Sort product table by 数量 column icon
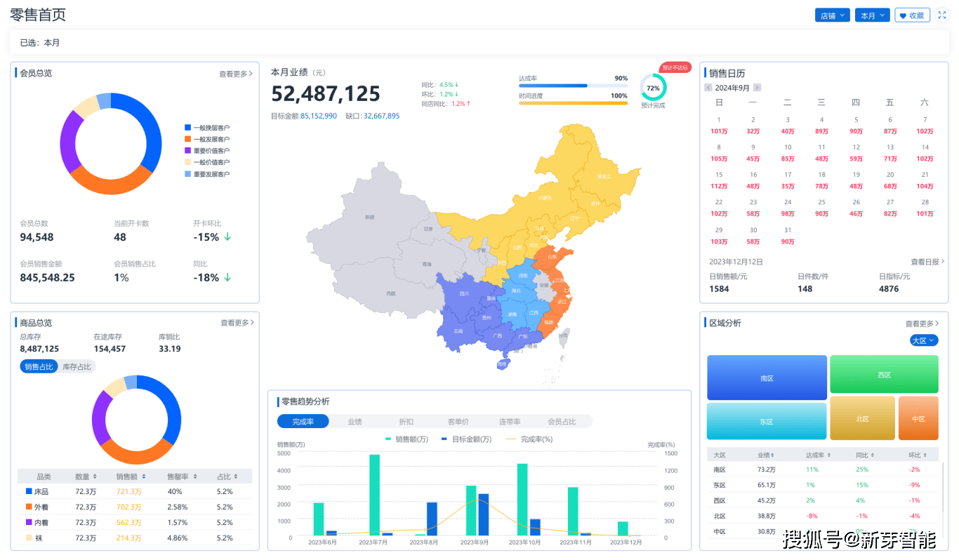 (95, 476)
